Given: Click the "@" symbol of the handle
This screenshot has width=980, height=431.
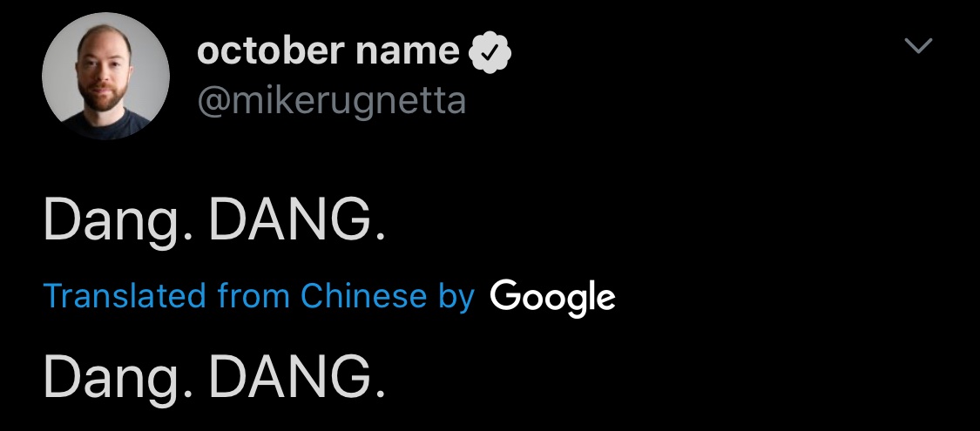Looking at the screenshot, I should click(x=214, y=102).
